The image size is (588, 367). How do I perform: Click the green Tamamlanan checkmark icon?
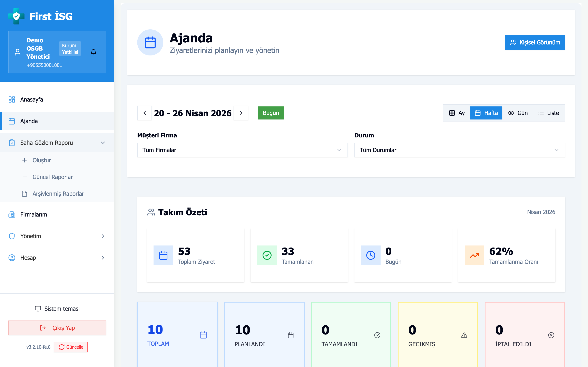[267, 255]
